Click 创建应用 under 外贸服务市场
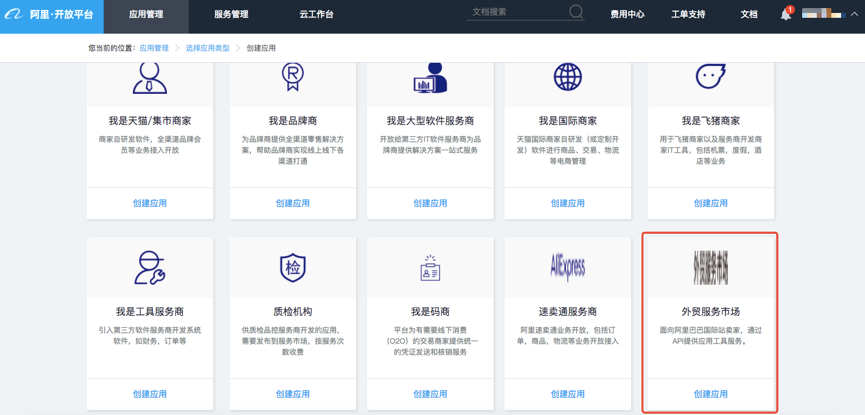 pos(711,394)
